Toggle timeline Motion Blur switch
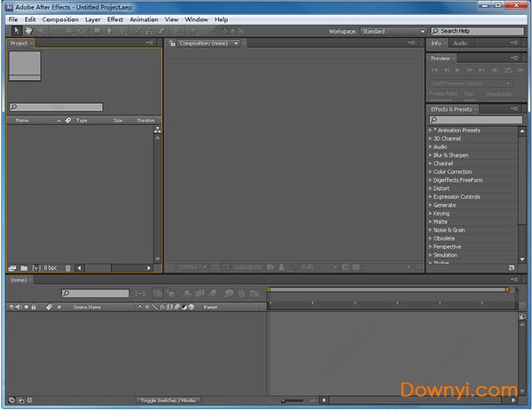The height and width of the screenshot is (411, 532). 213,293
